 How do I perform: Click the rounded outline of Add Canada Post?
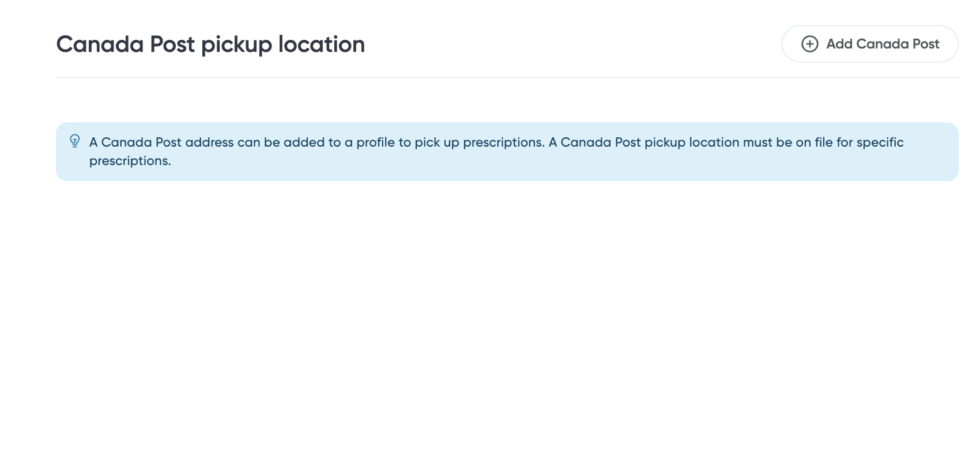869,44
